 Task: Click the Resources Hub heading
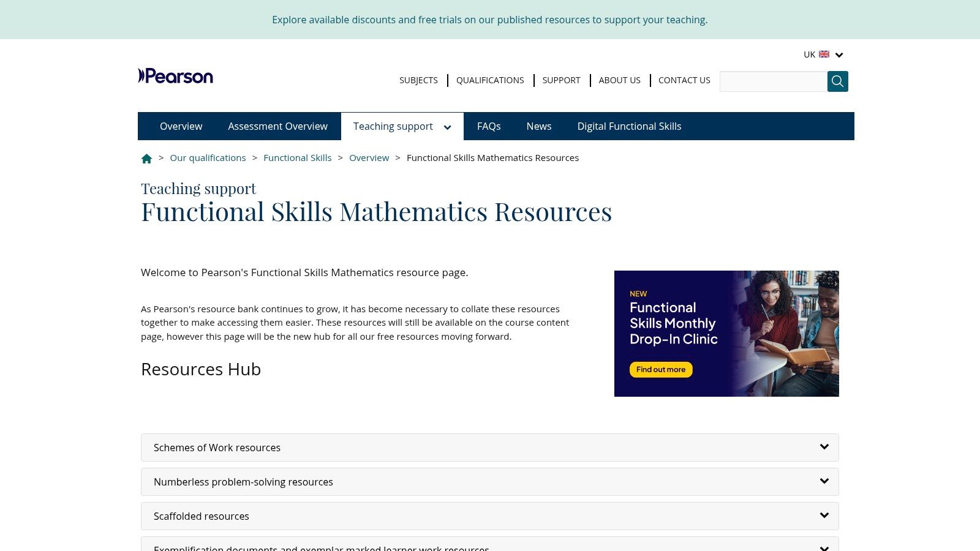click(201, 369)
